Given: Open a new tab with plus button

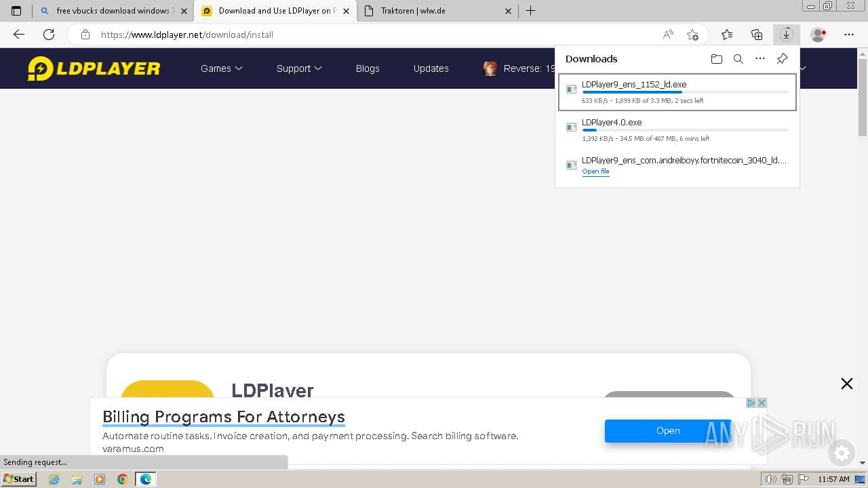Looking at the screenshot, I should tap(531, 11).
